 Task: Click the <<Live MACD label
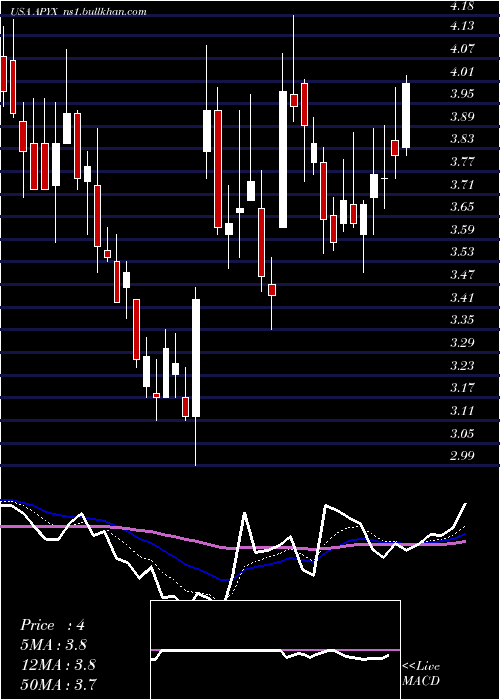click(421, 673)
